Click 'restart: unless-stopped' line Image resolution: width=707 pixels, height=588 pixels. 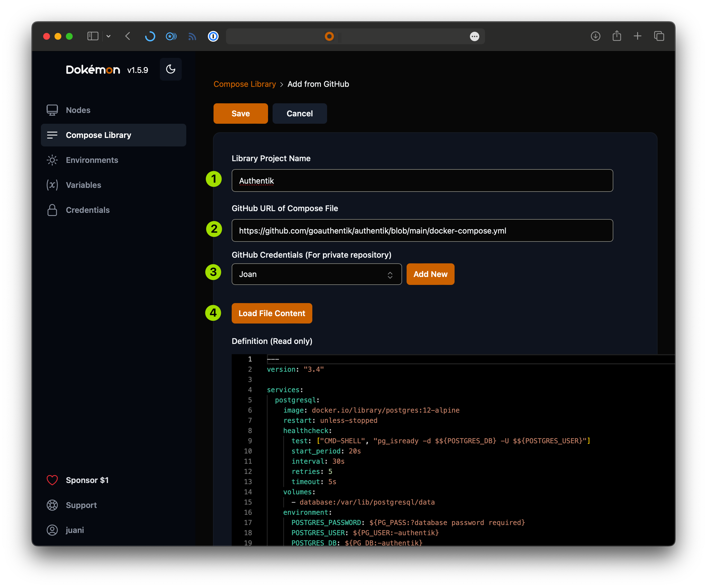(330, 420)
